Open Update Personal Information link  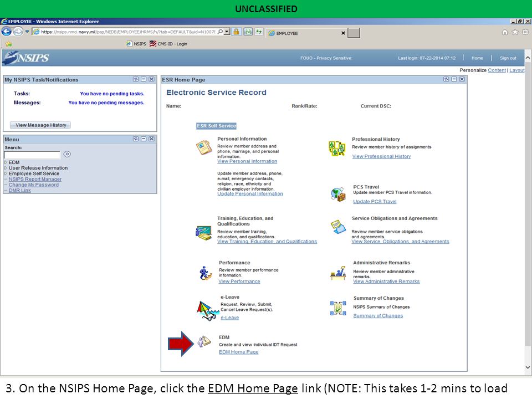(x=250, y=194)
